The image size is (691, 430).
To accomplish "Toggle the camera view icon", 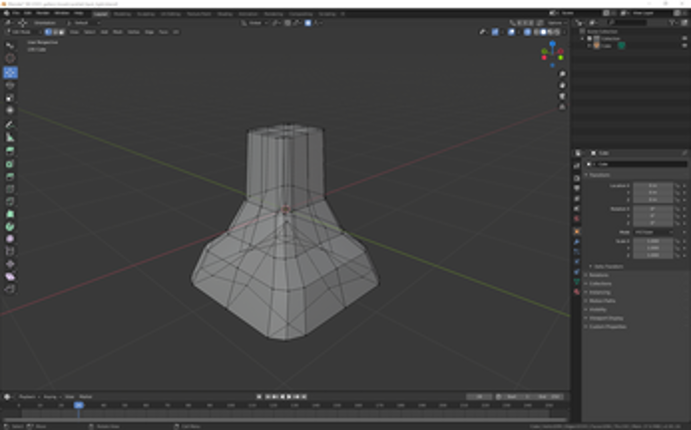I will [x=562, y=96].
